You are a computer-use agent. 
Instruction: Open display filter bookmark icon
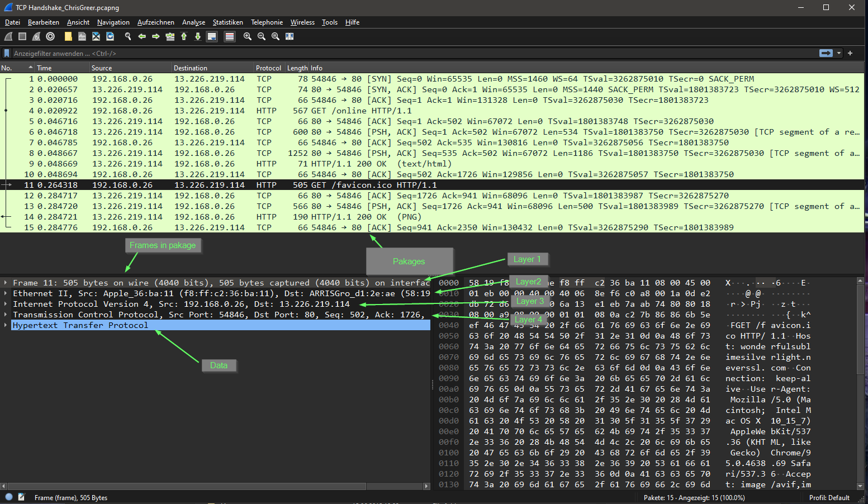(7, 53)
